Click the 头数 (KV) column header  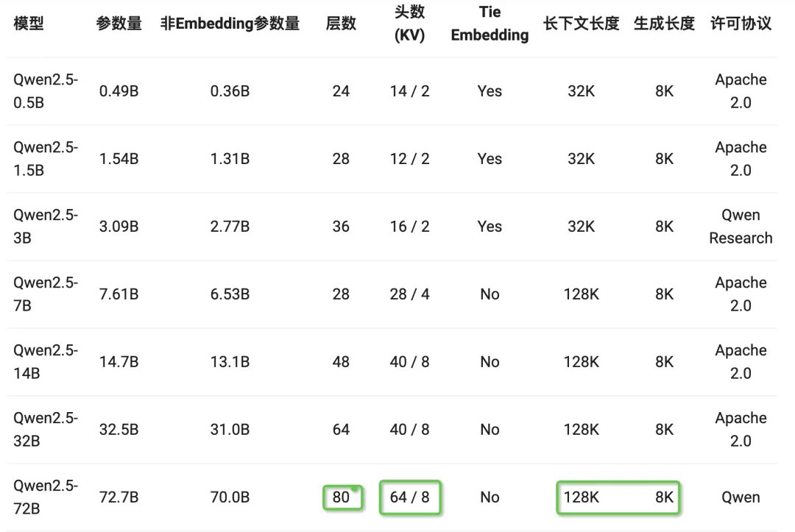click(410, 24)
